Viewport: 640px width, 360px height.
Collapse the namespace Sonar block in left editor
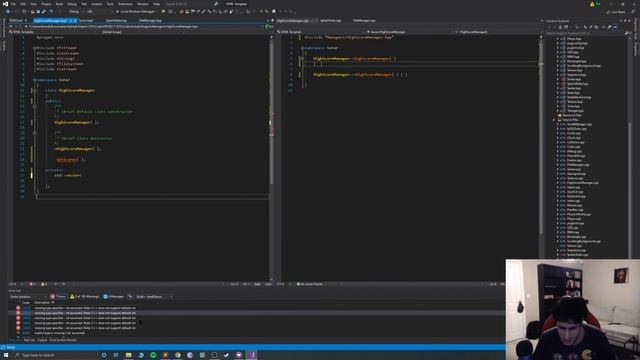pos(35,80)
